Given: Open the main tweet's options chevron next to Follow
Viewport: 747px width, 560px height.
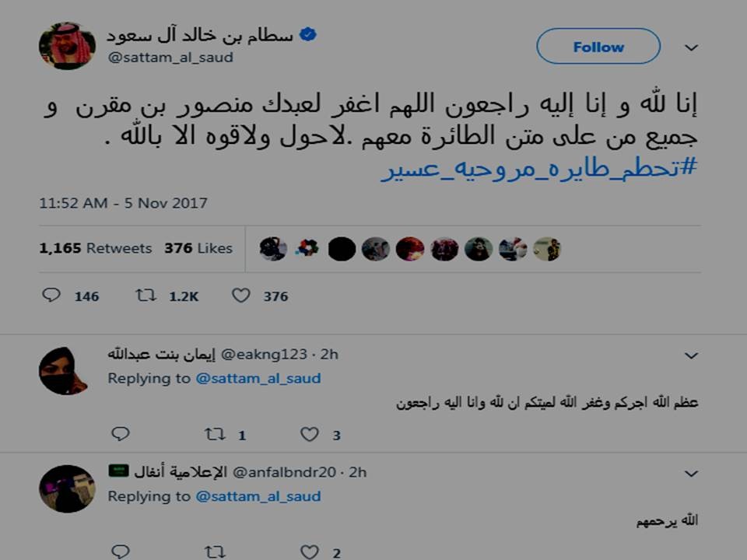Looking at the screenshot, I should [x=691, y=47].
